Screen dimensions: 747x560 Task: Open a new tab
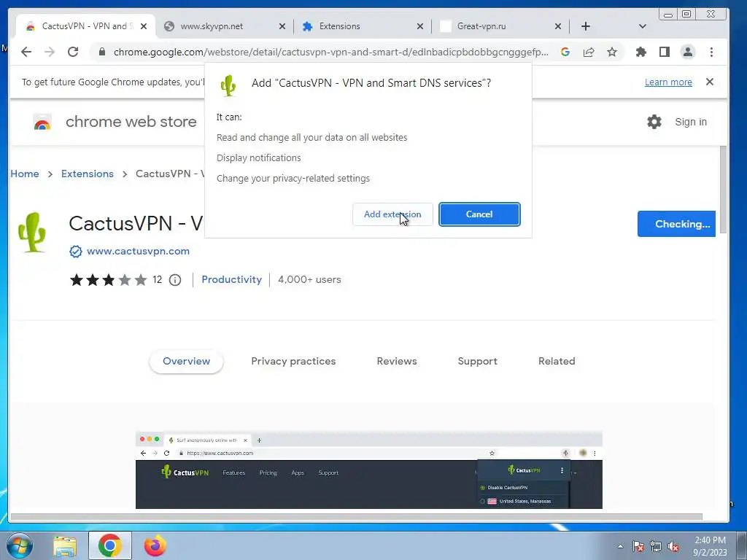(586, 26)
